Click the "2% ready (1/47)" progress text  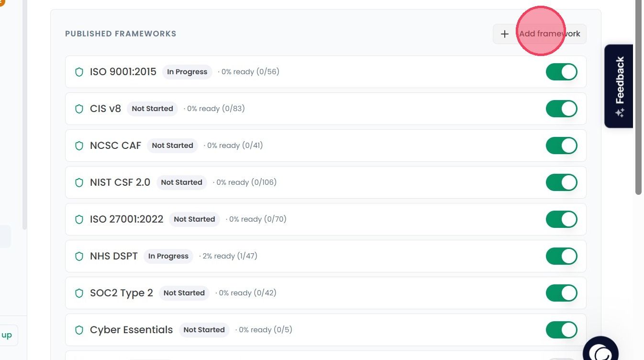[230, 256]
